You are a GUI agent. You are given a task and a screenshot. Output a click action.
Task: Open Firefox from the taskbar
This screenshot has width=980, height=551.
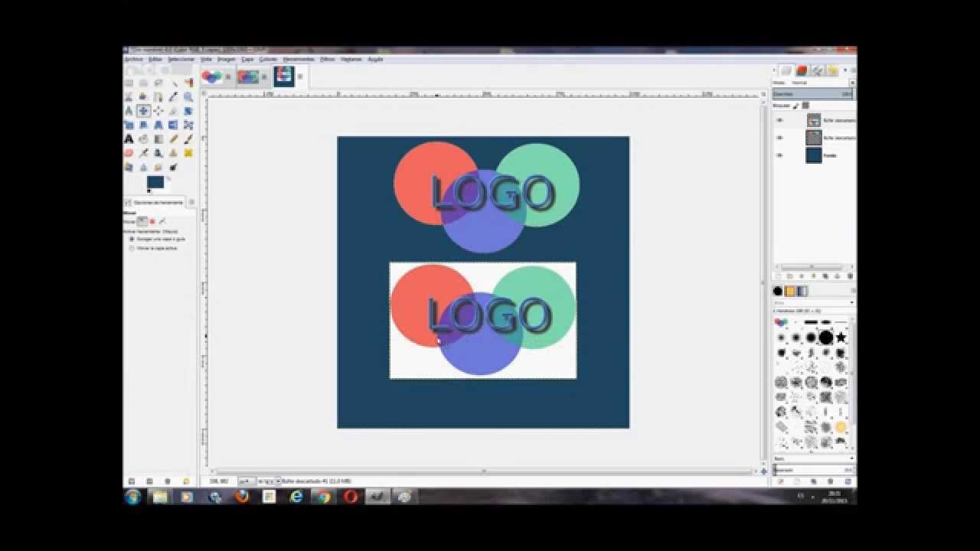coord(242,497)
